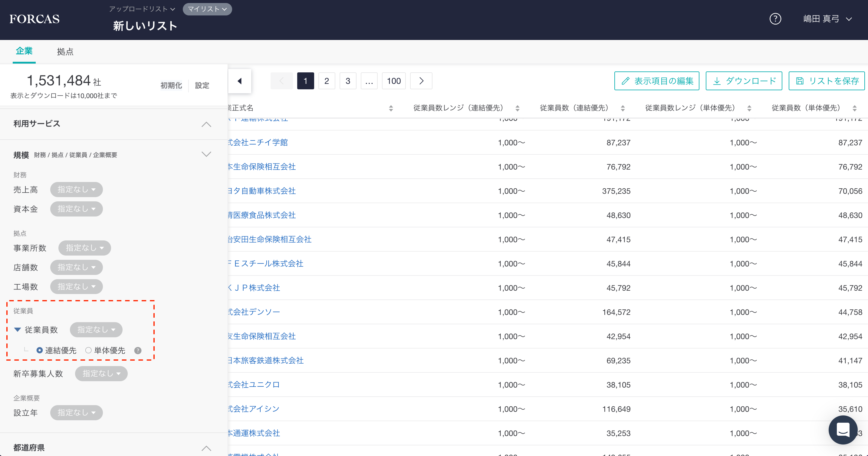Collapse 従業員数 disclosure triangle

[x=18, y=330]
